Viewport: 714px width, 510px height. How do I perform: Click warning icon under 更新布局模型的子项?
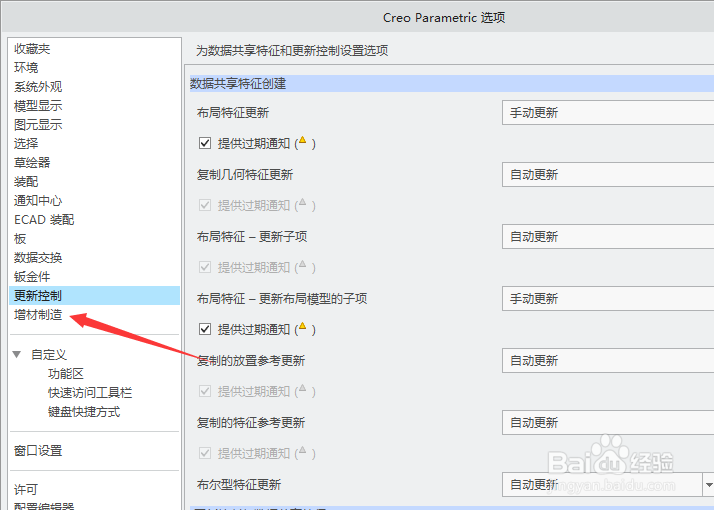tap(303, 326)
